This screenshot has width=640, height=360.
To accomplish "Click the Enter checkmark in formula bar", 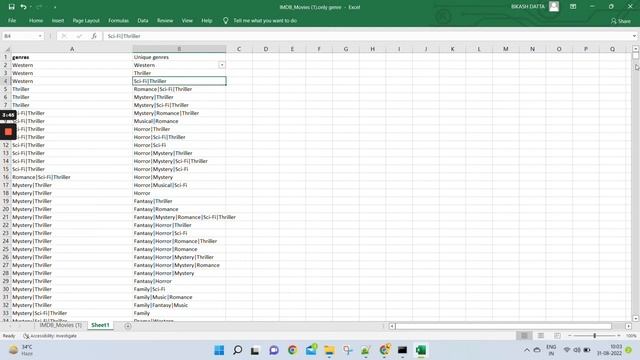I will point(79,36).
